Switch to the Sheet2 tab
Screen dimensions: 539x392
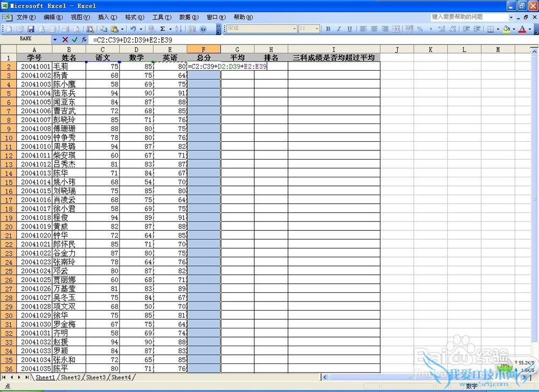click(71, 377)
